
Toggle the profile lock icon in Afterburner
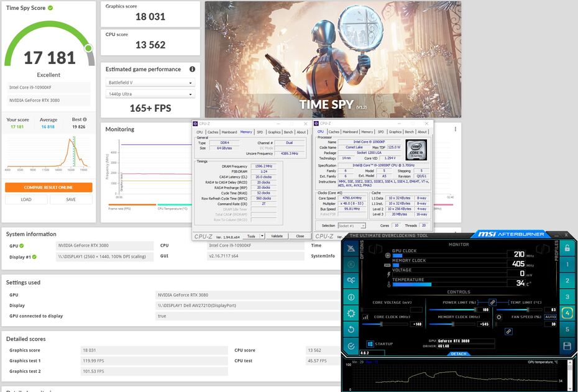[x=567, y=248]
